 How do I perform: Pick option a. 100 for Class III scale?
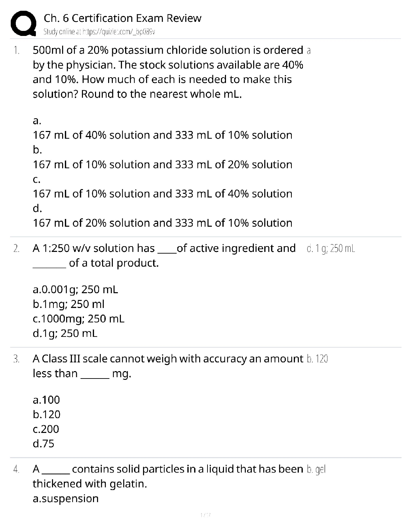[x=46, y=400]
